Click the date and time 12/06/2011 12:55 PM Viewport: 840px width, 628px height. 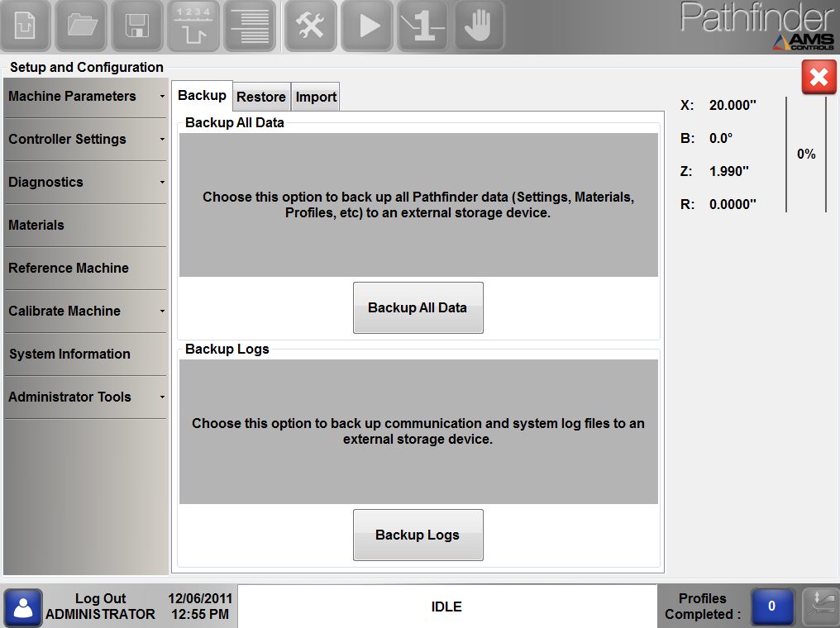[200, 606]
